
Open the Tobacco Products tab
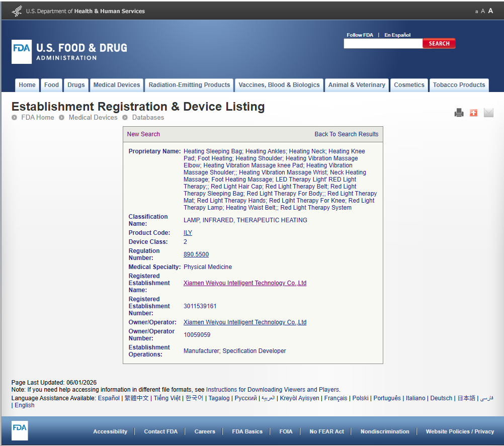pyautogui.click(x=459, y=85)
